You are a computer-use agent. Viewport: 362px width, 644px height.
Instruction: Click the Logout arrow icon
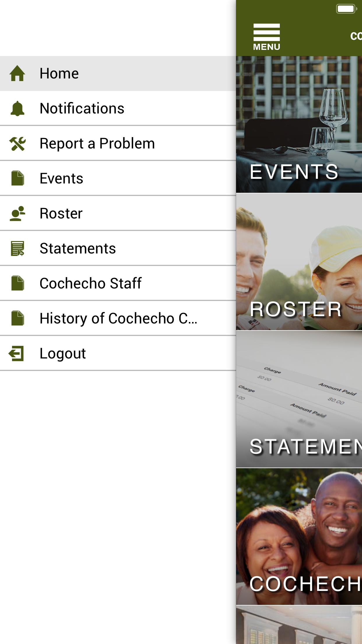(16, 353)
